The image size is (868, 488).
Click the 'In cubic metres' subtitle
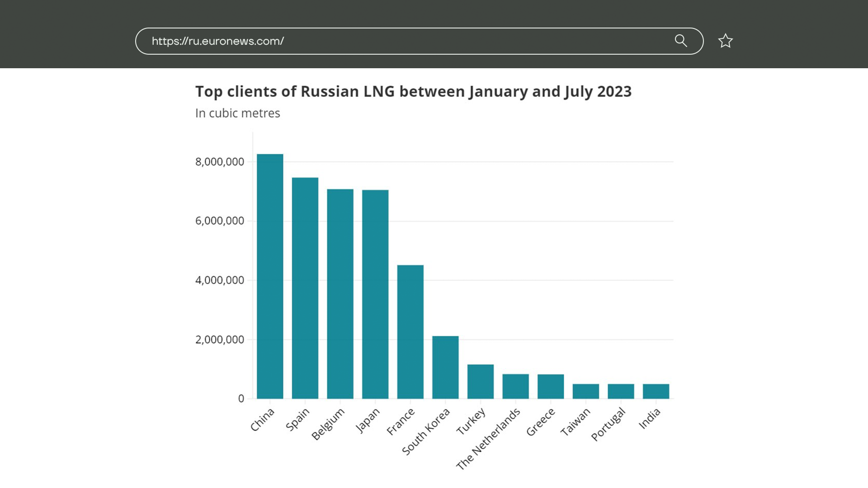[237, 113]
